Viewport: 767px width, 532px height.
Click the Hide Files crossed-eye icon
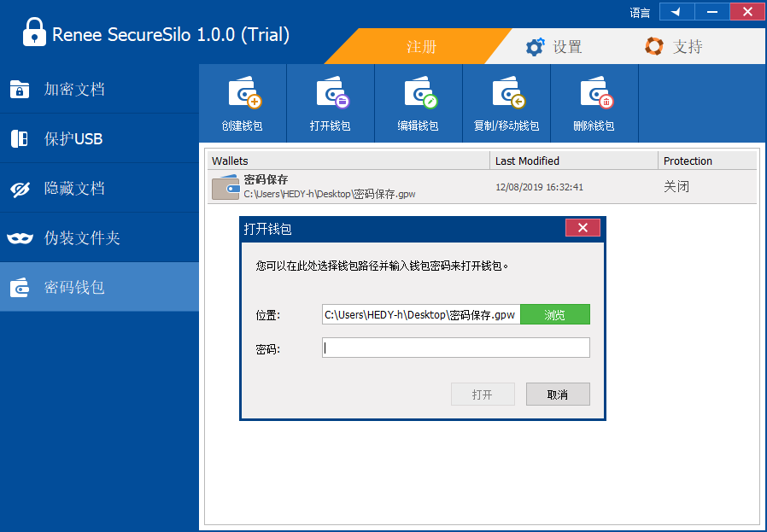pyautogui.click(x=20, y=190)
